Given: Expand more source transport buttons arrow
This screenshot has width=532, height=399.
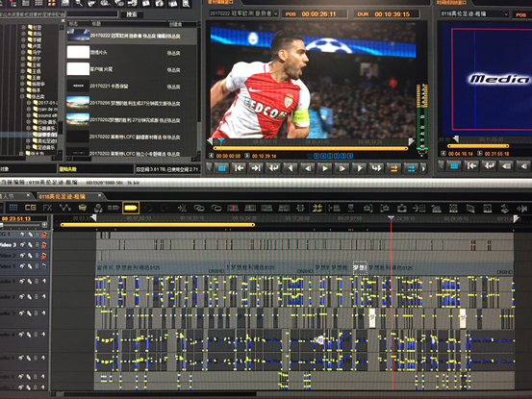Looking at the screenshot, I should pos(423,168).
